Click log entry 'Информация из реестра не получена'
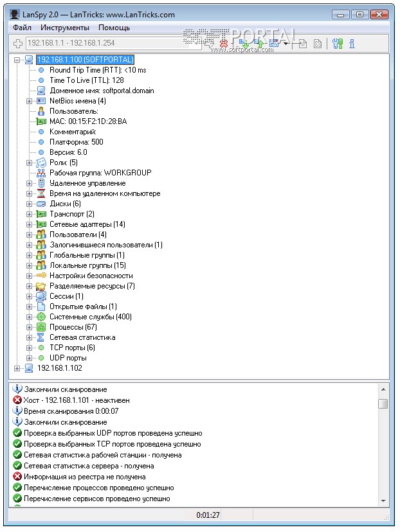This screenshot has height=532, width=400. [84, 477]
